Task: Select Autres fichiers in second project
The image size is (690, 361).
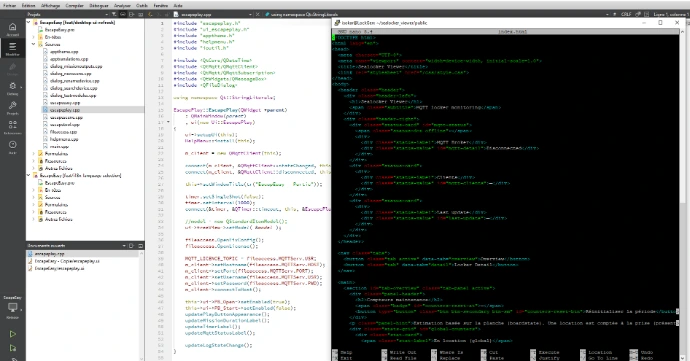Action: [59, 219]
